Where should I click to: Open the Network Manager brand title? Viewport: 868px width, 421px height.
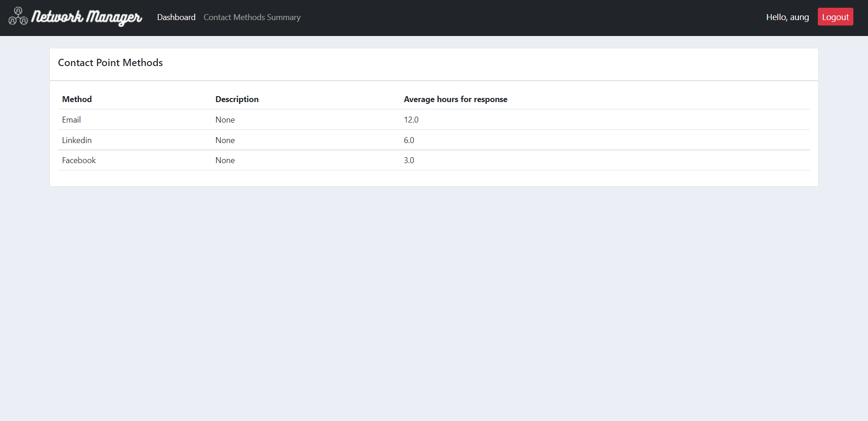click(87, 17)
